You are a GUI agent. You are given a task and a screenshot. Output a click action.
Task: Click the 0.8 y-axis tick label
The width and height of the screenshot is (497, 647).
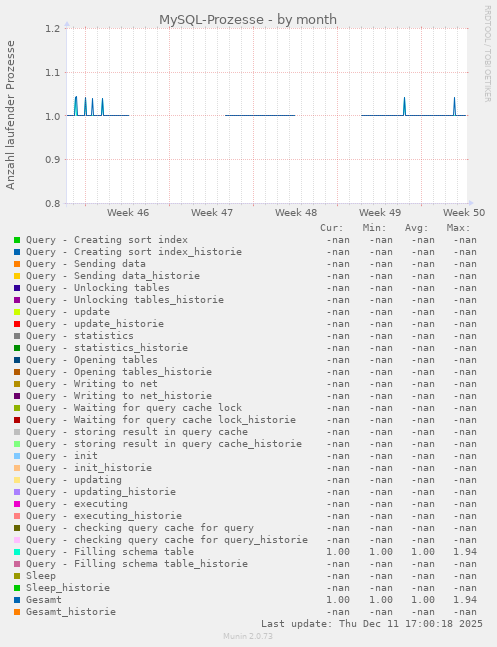(x=53, y=203)
